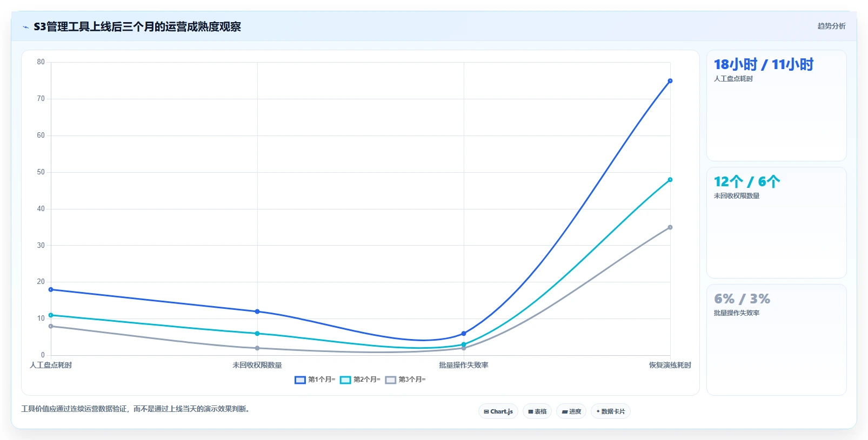Click the dashboard title text
The width and height of the screenshot is (868, 440).
[137, 27]
